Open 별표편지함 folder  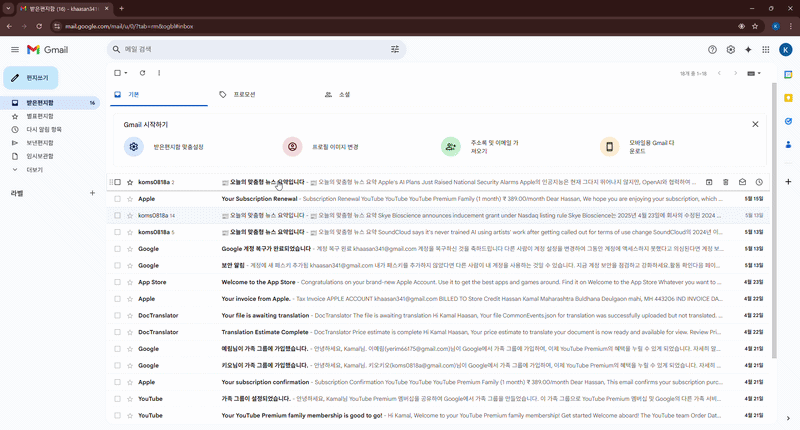(x=50, y=116)
